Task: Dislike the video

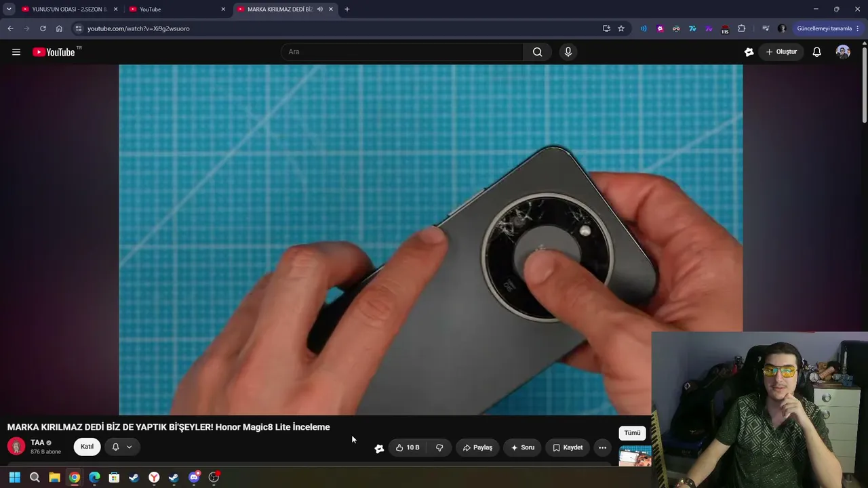Action: [x=439, y=447]
